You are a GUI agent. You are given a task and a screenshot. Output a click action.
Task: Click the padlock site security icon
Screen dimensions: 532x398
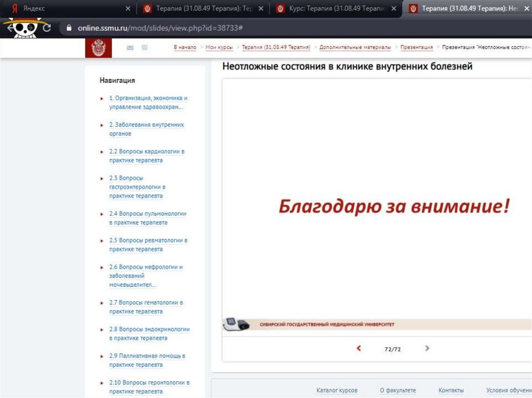pos(69,28)
